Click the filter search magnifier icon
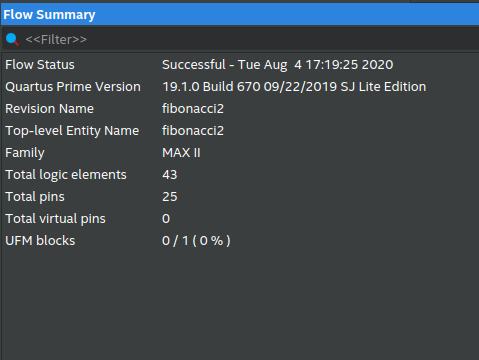The width and height of the screenshot is (479, 360). coord(12,39)
